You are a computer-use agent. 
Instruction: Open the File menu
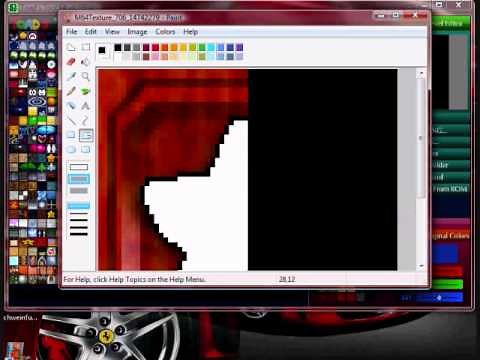point(71,32)
